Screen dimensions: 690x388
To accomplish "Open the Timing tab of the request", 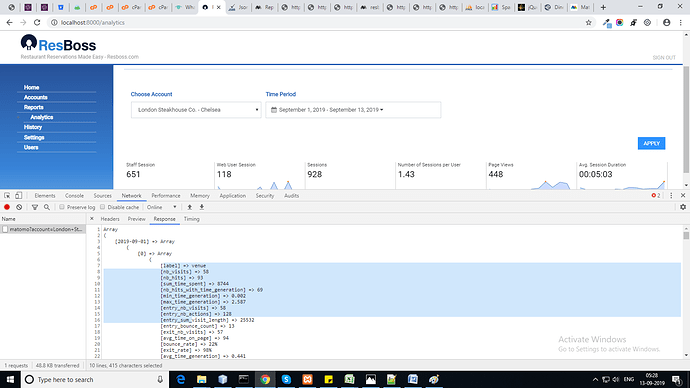I will [x=191, y=219].
